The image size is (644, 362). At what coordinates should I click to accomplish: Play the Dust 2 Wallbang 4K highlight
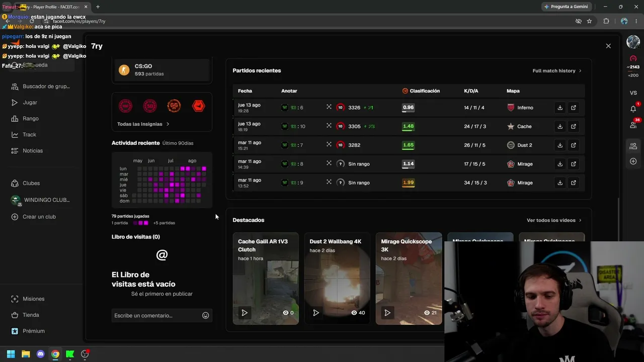click(x=316, y=313)
